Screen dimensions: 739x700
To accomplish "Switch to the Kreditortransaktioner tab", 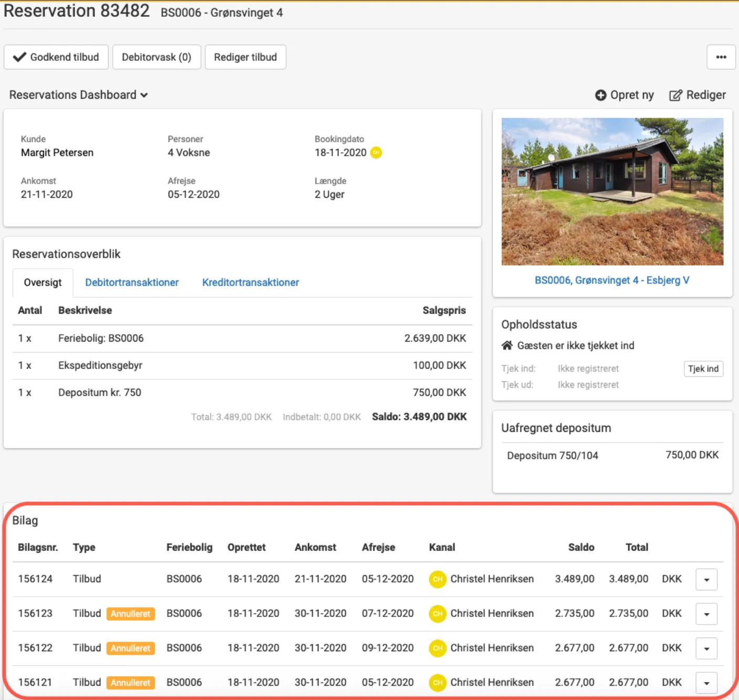I will [250, 282].
